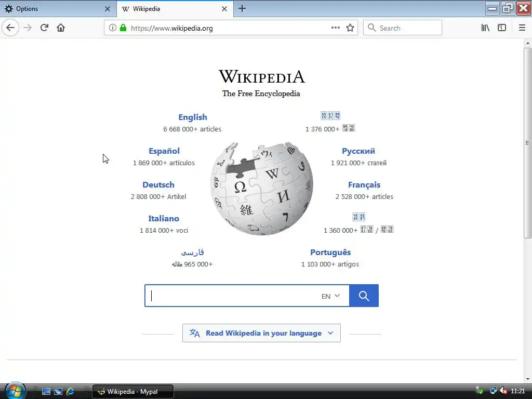Open the Français Wikipedia link

(x=364, y=185)
